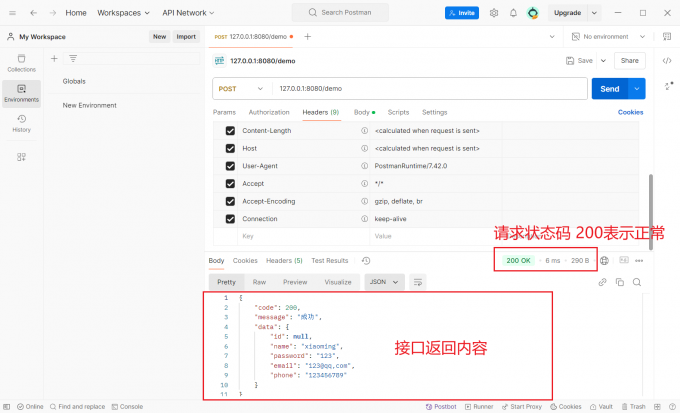Click the request URL input field
The height and width of the screenshot is (413, 680).
pyautogui.click(x=429, y=88)
